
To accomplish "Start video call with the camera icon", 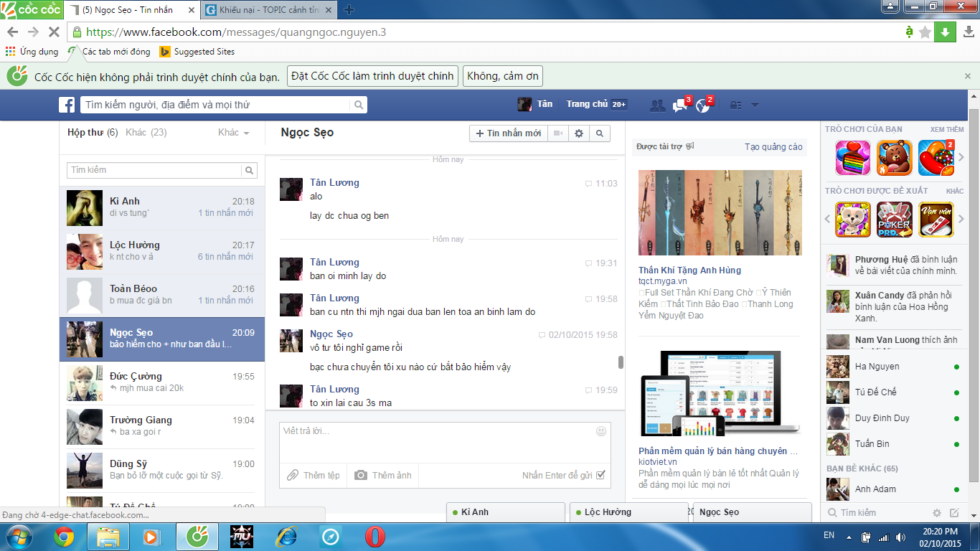I will (x=557, y=133).
